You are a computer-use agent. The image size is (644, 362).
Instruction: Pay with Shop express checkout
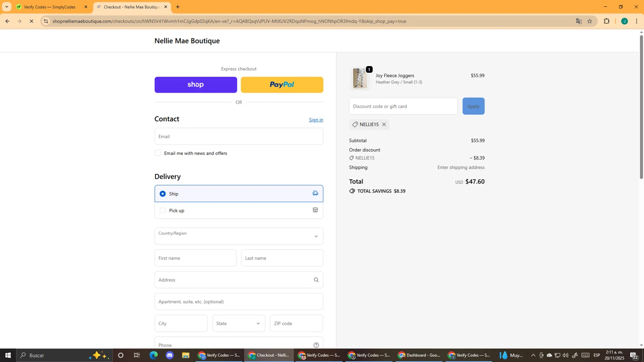pyautogui.click(x=196, y=85)
